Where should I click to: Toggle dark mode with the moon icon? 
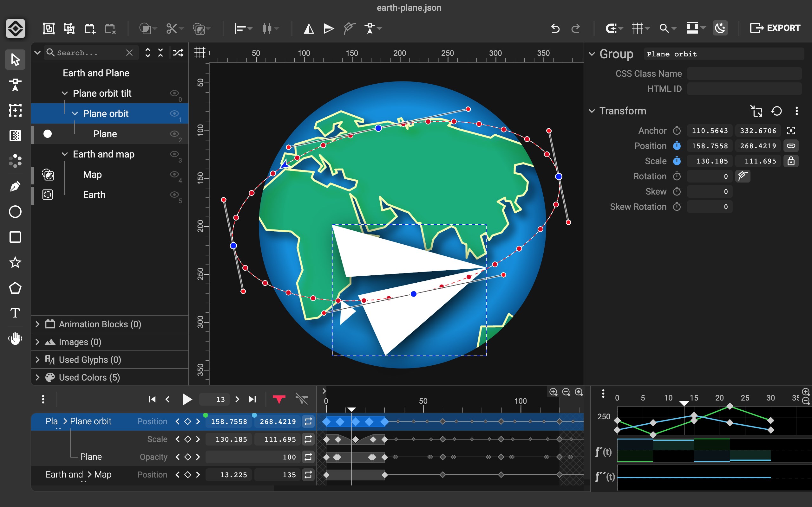click(720, 28)
